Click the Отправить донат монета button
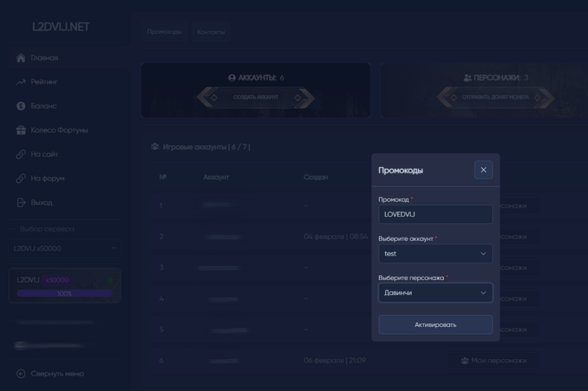Viewport: 588px width, 391px height. pyautogui.click(x=495, y=97)
